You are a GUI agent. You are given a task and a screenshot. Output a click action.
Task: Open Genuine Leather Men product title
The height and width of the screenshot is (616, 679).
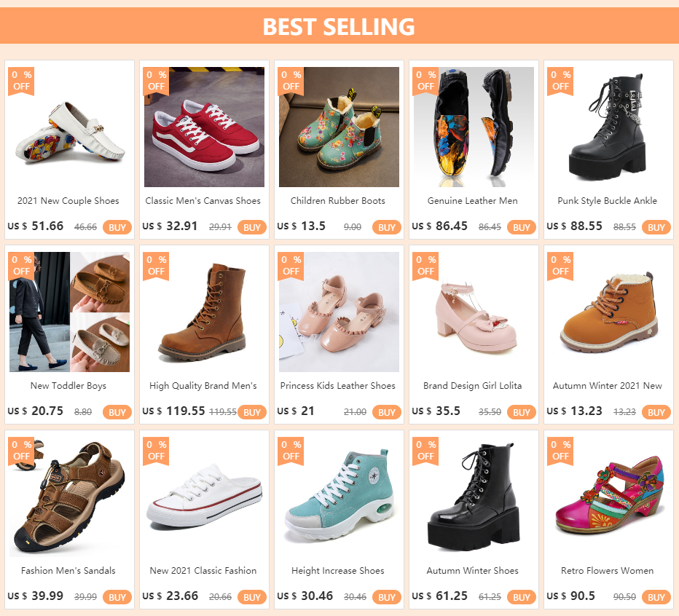pos(473,201)
